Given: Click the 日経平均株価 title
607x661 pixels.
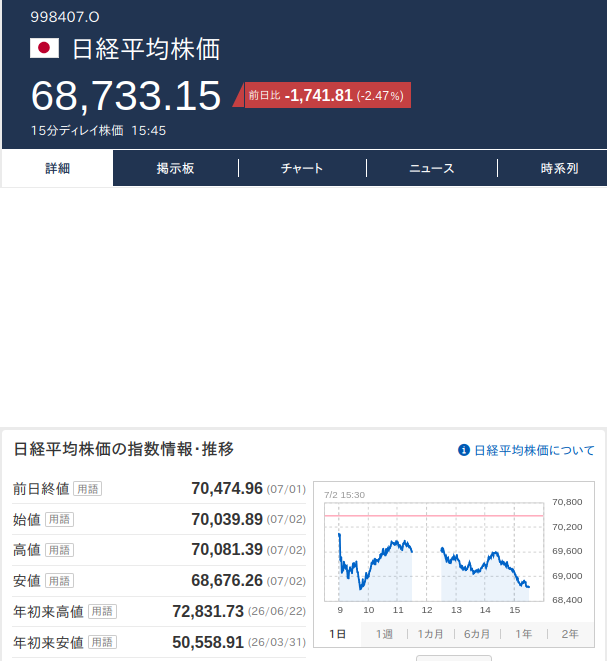Looking at the screenshot, I should click(146, 49).
